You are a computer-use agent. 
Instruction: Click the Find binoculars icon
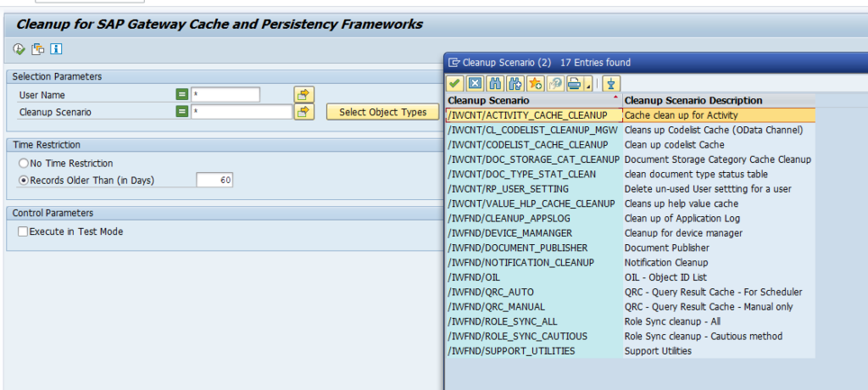[x=495, y=84]
